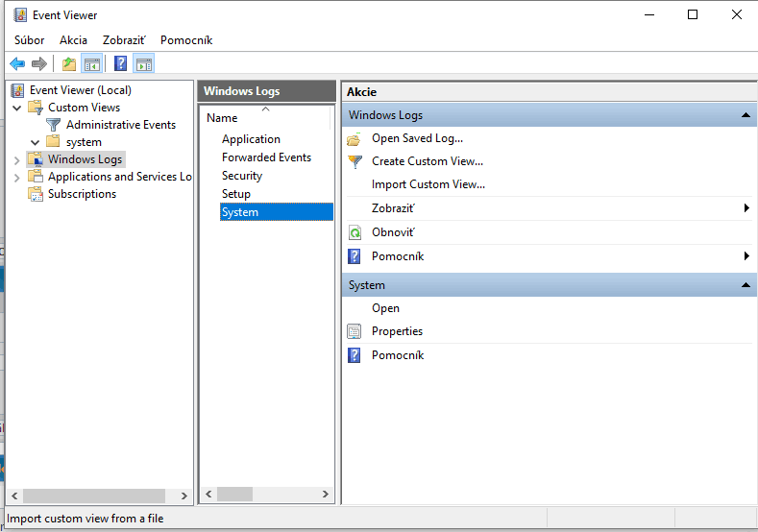The width and height of the screenshot is (758, 532).
Task: Click tree pane horizontal scrollbar thumb
Action: tap(94, 496)
